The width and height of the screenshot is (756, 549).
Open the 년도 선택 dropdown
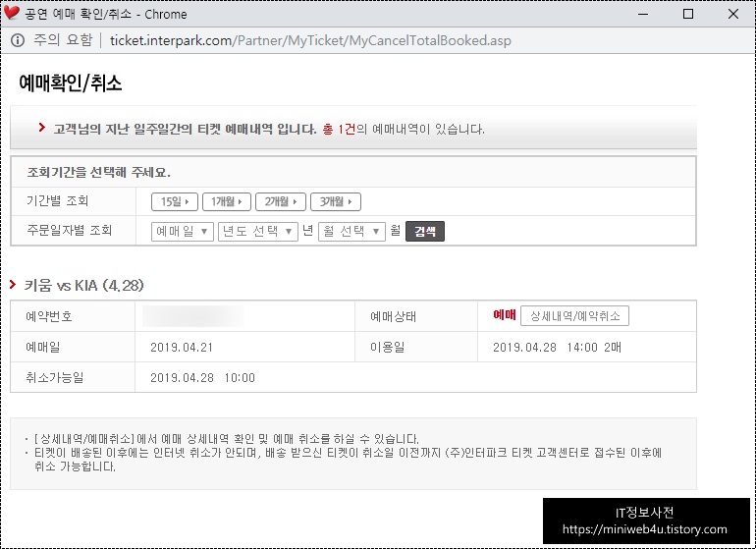(x=258, y=232)
